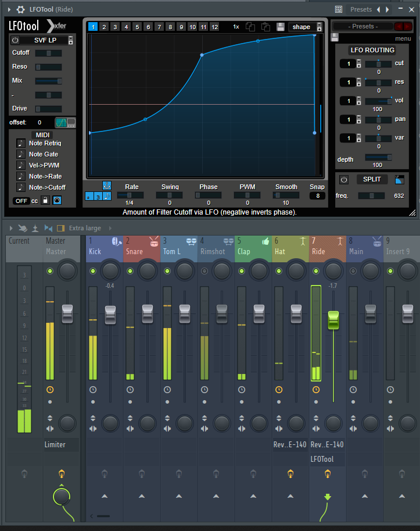This screenshot has width=420, height=531.
Task: Enable Note->Cutoff MIDI option
Action: pos(21,187)
